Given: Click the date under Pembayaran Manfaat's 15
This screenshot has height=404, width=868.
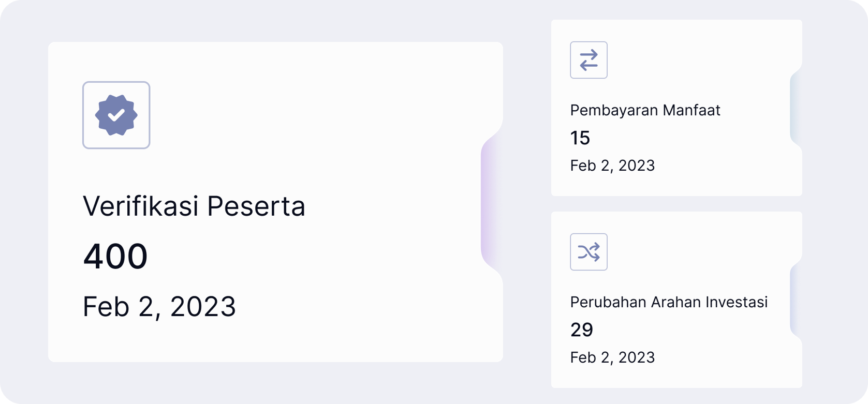Looking at the screenshot, I should pos(612,166).
